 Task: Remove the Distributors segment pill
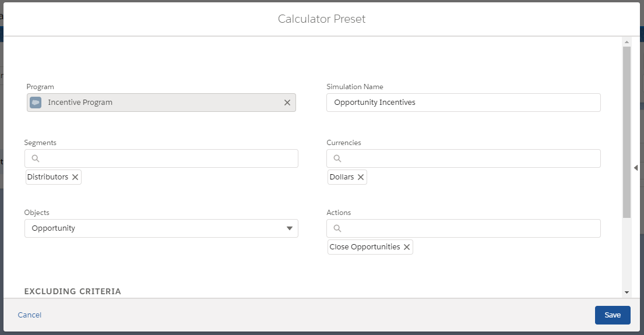coord(75,177)
